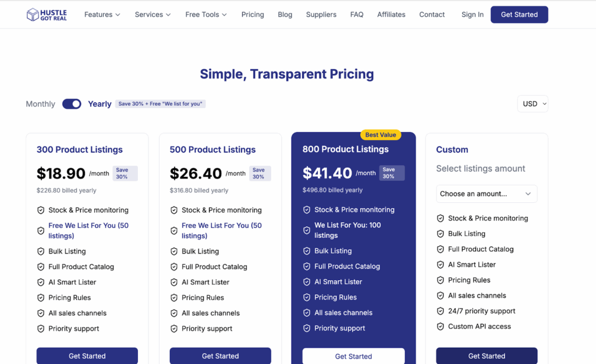Toggle the Monthly/Yearly billing switch

coord(72,104)
